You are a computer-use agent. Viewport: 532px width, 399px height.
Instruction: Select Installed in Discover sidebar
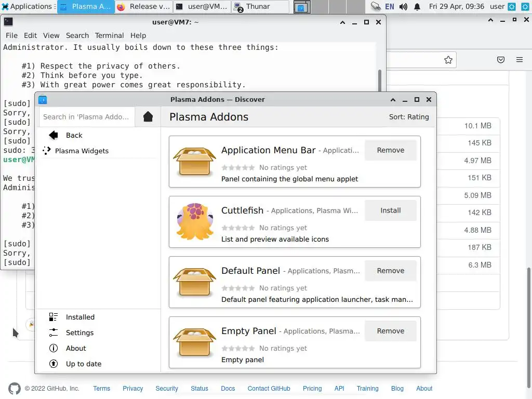[80, 317]
